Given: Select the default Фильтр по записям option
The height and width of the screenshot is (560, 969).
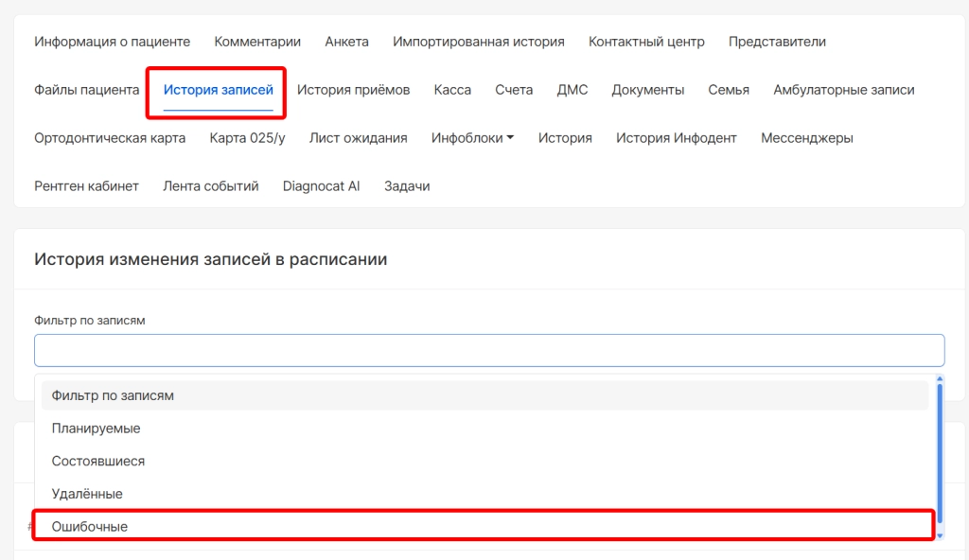Looking at the screenshot, I should (x=113, y=395).
